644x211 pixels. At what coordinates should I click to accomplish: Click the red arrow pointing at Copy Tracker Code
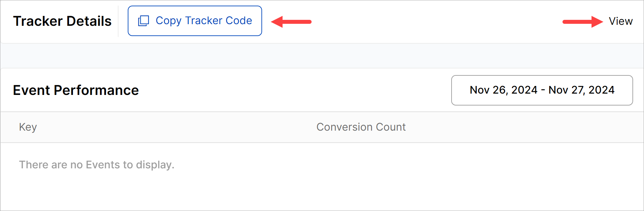tap(291, 22)
